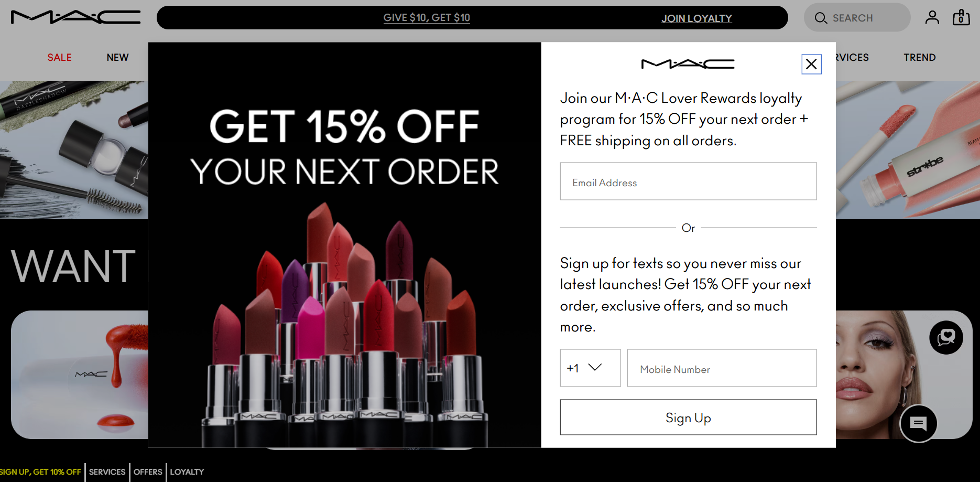Click the search magnifier icon

pos(821,18)
